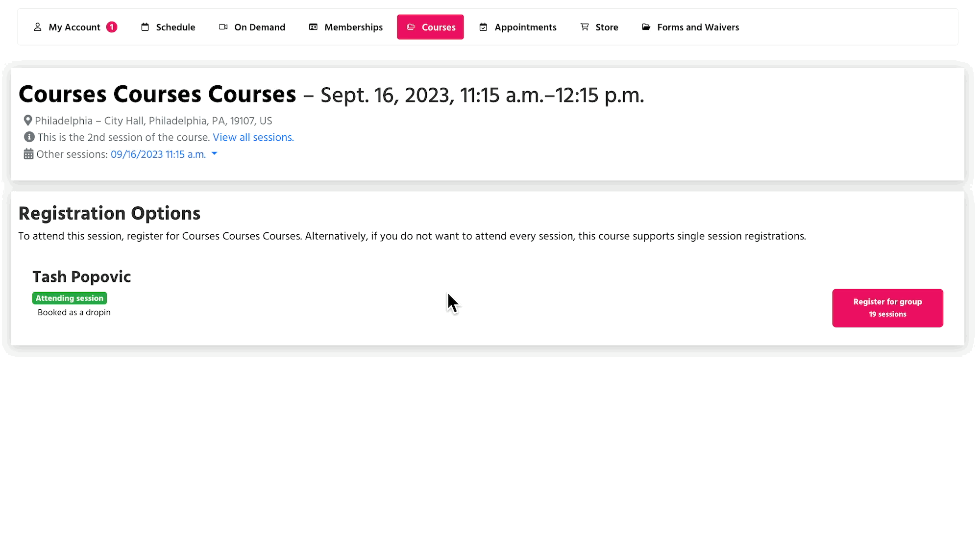Image resolution: width=980 pixels, height=547 pixels.
Task: Click the Attending session status badge
Action: point(70,298)
